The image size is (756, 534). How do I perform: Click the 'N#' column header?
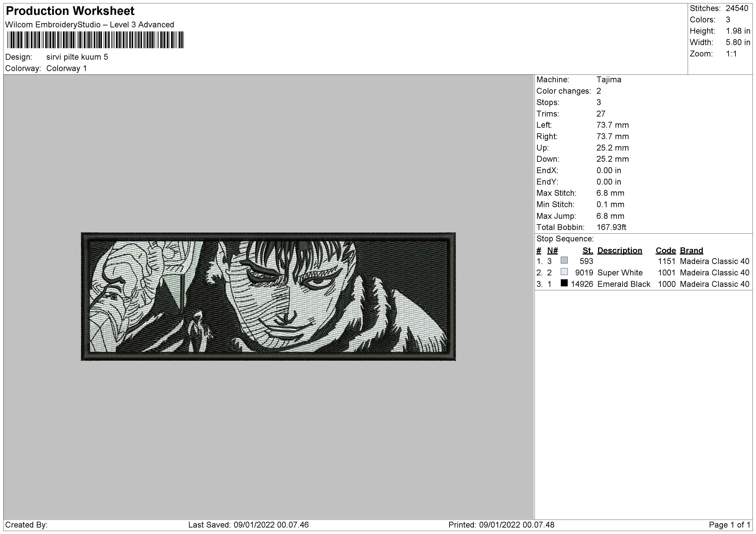click(552, 251)
